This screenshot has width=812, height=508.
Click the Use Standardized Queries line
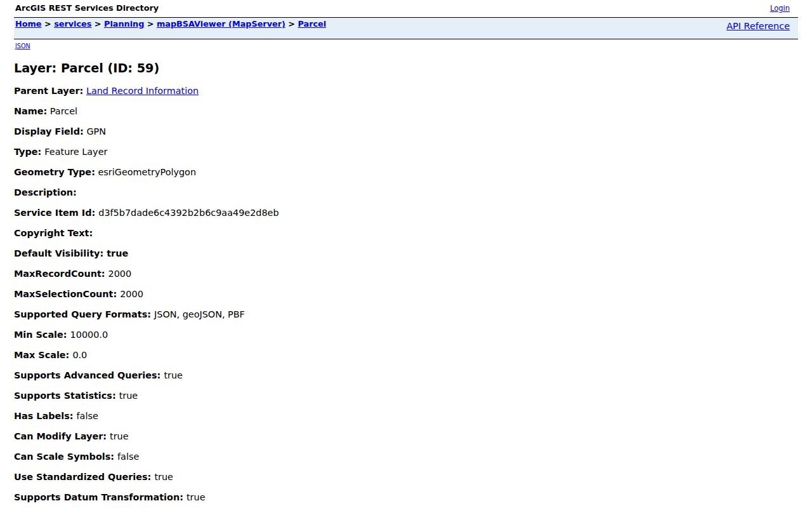coord(93,477)
